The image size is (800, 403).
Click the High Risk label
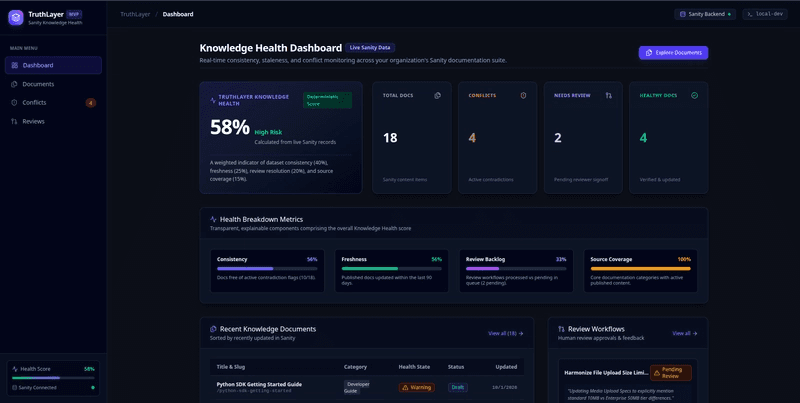pos(268,132)
